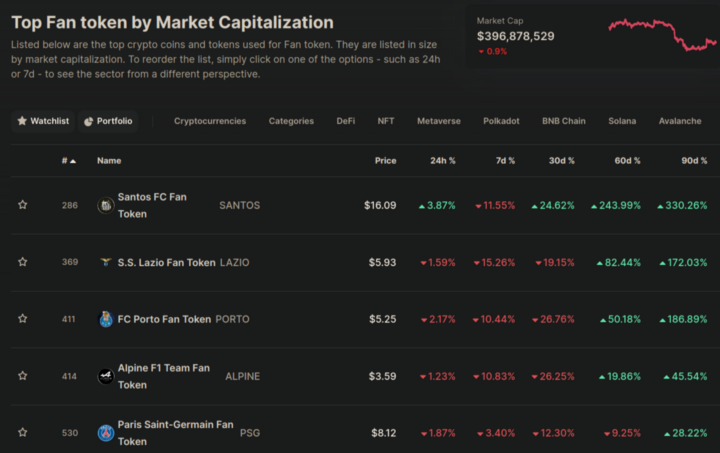
Task: Click the FC Porto crest icon
Action: pos(106,319)
